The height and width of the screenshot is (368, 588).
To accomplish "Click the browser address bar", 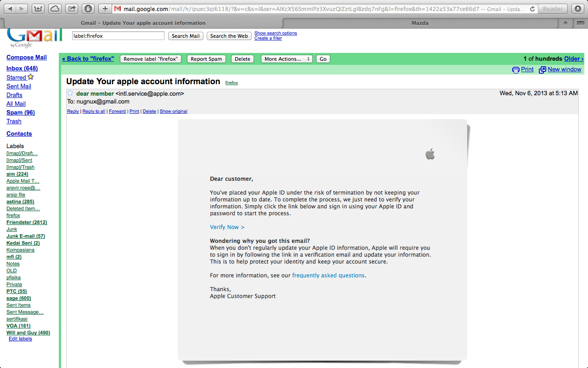I will click(x=325, y=9).
